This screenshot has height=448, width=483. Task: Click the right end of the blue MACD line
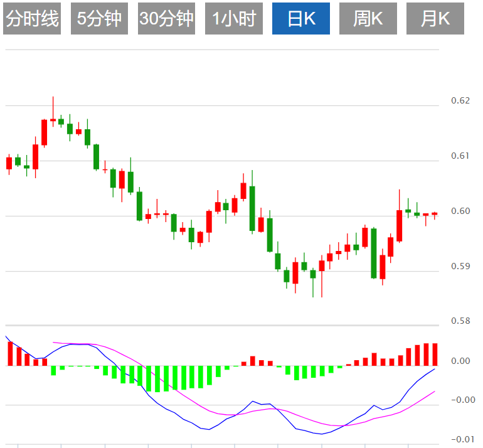(x=435, y=369)
